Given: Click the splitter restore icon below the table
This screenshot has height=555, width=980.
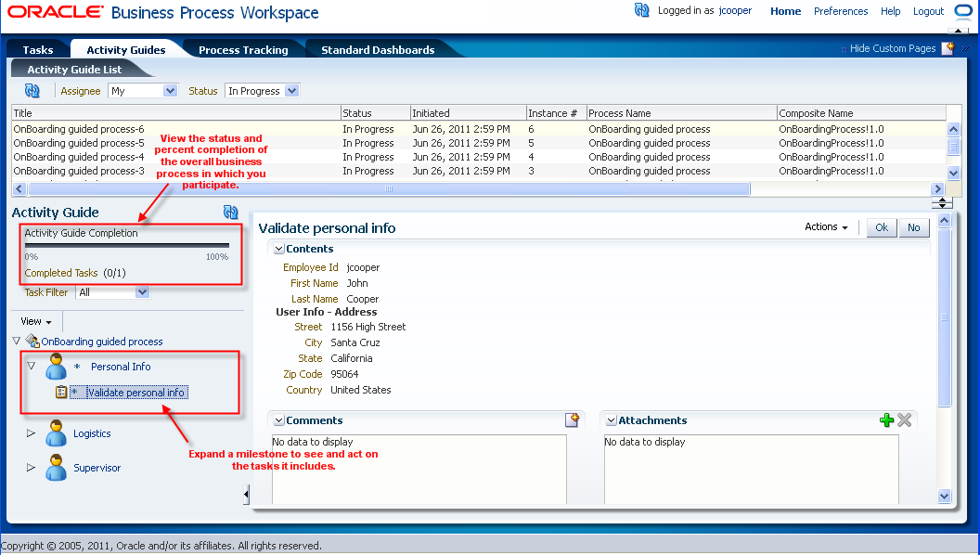Looking at the screenshot, I should (942, 203).
